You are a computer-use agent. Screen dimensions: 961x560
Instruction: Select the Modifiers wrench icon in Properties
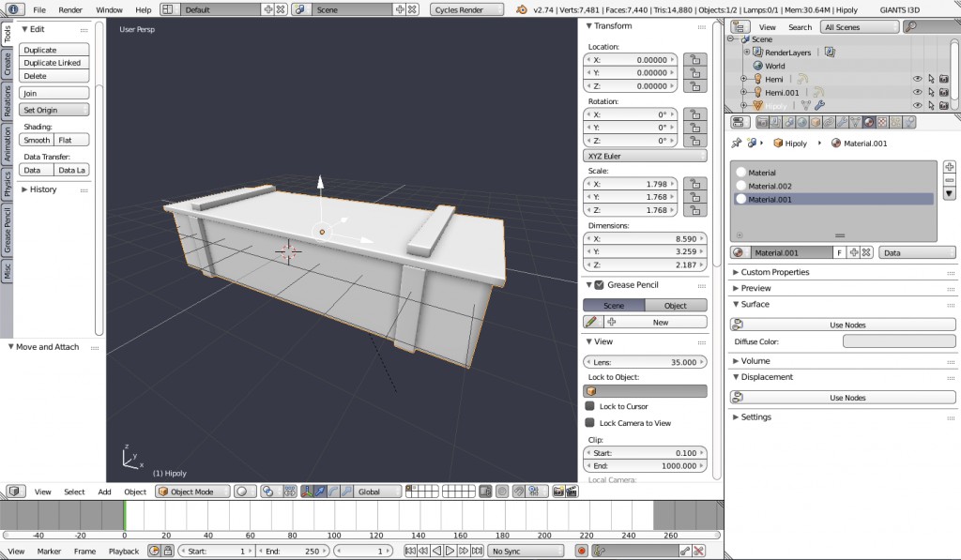[843, 121]
